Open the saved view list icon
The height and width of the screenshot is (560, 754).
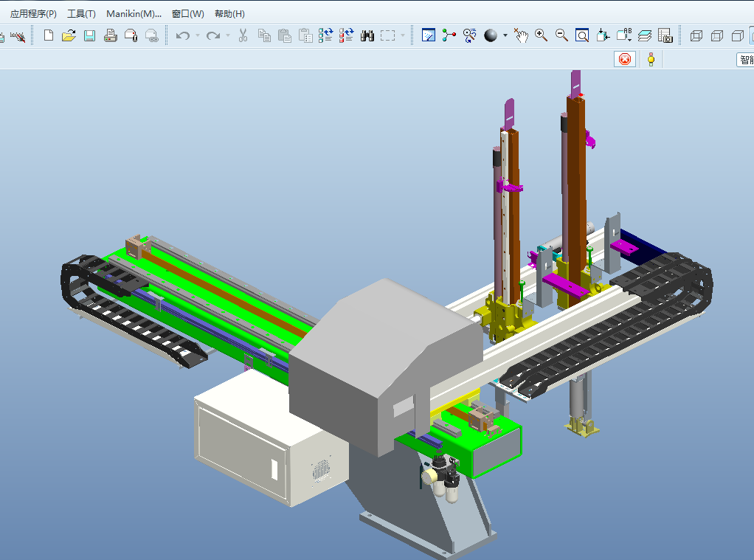(x=624, y=35)
